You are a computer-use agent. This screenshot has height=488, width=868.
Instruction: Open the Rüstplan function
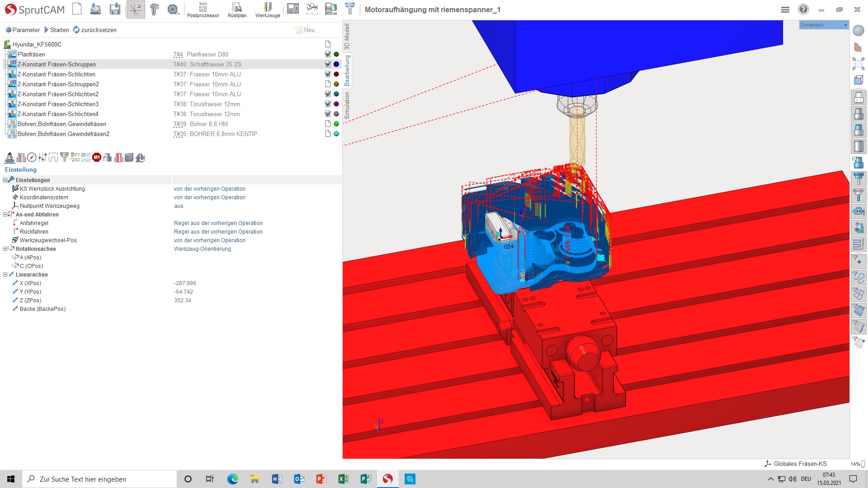[x=237, y=9]
